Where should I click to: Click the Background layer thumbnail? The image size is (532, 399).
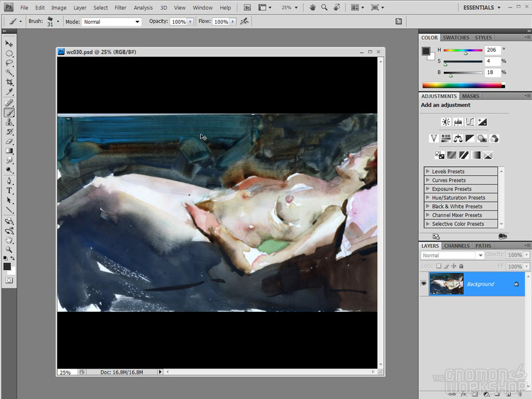(446, 284)
